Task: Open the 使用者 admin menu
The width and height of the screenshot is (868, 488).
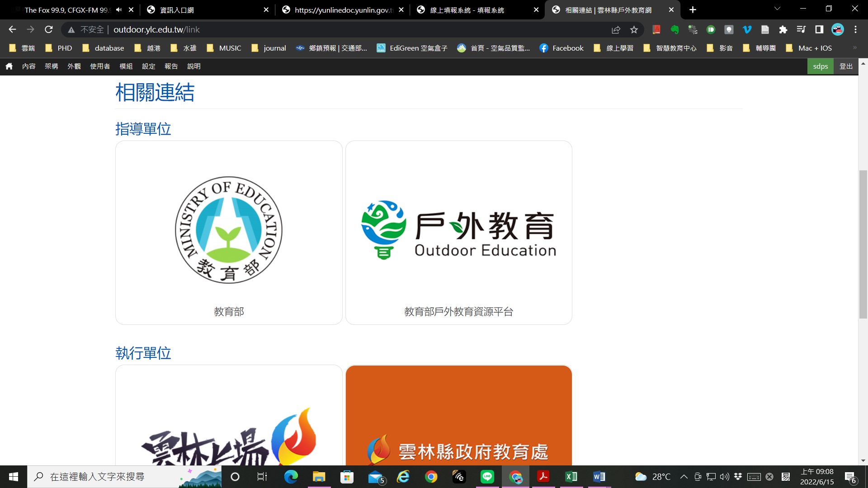Action: (100, 66)
